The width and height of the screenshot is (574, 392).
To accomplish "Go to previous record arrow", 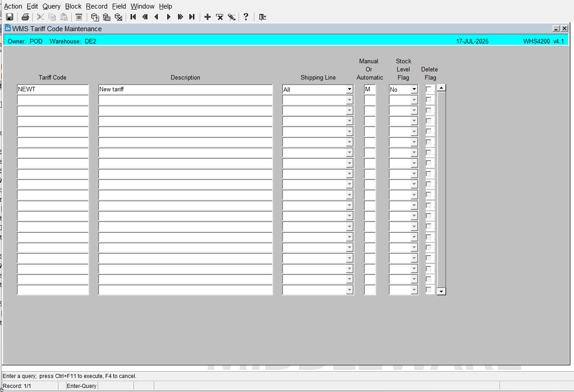I will (157, 17).
